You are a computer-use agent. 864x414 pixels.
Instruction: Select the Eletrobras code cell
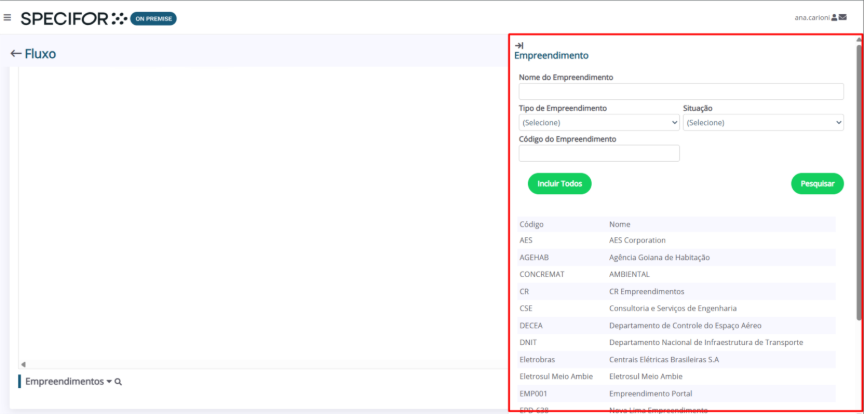(x=537, y=359)
